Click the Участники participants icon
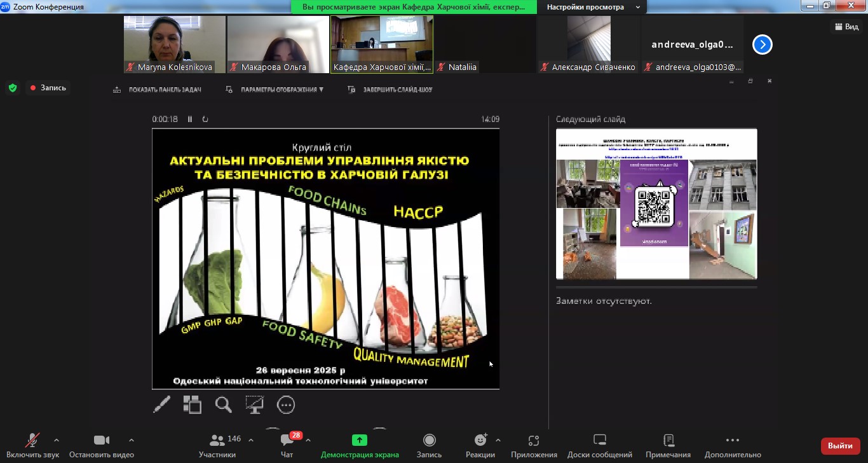 tap(217, 441)
